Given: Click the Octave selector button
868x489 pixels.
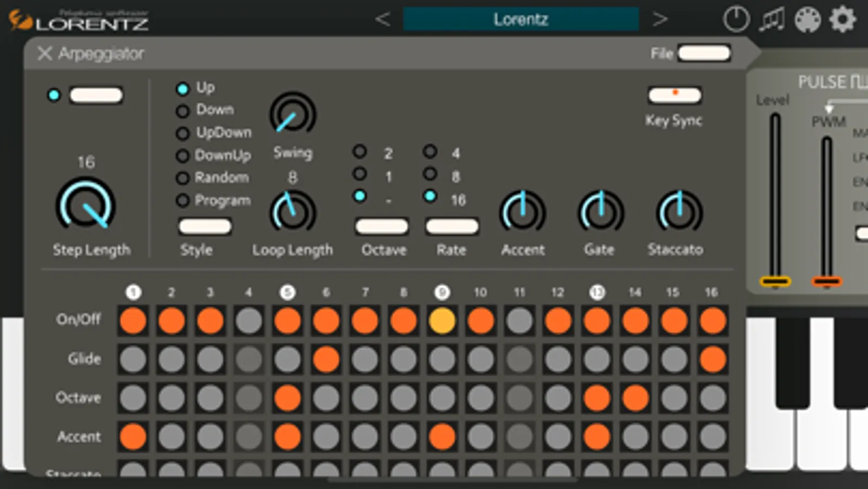Looking at the screenshot, I should [x=382, y=226].
